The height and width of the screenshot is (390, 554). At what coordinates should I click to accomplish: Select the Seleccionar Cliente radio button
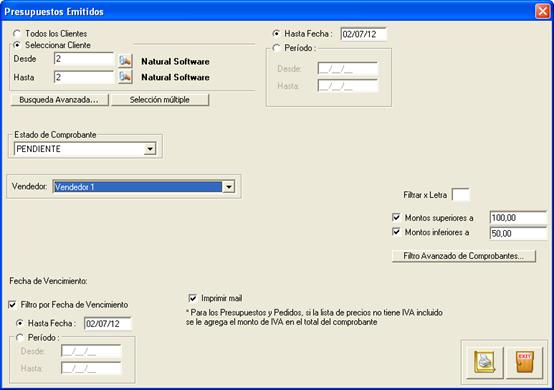17,45
